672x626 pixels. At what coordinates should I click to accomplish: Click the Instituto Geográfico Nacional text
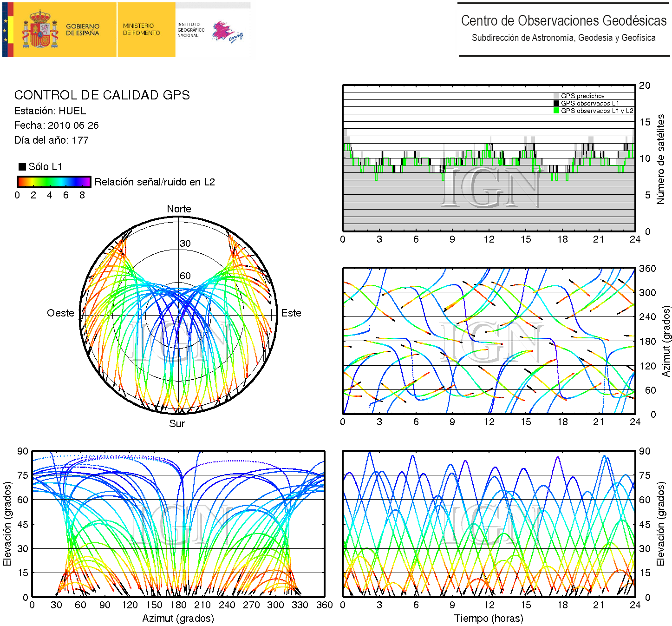pos(190,30)
